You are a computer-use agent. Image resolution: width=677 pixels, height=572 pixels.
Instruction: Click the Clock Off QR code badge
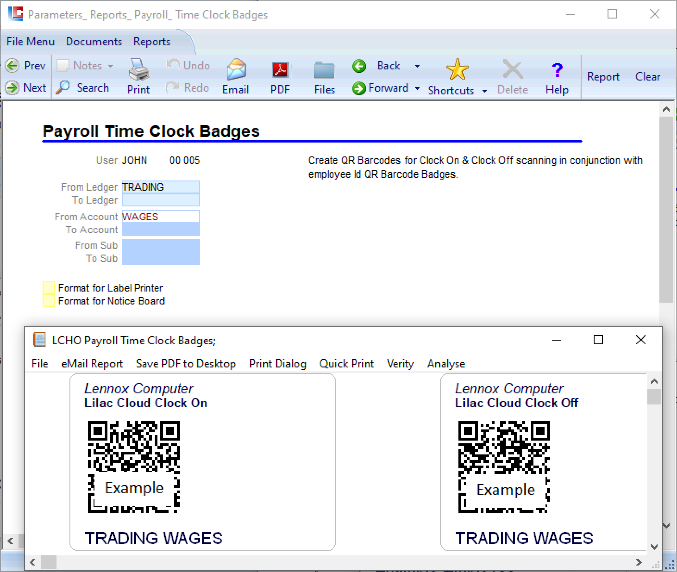[504, 467]
